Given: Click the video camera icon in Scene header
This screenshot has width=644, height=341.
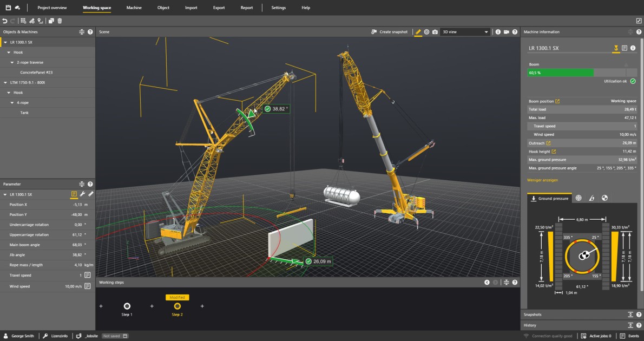Looking at the screenshot, I should [507, 32].
